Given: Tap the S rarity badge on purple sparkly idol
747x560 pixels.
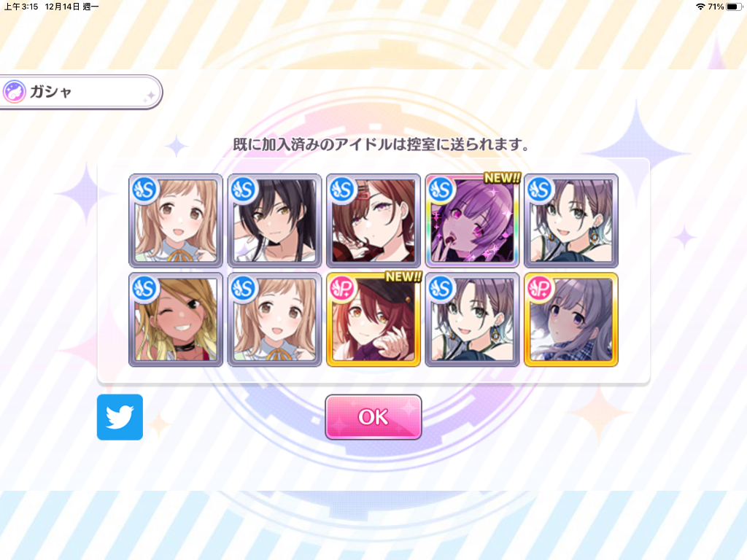Looking at the screenshot, I should [x=441, y=190].
